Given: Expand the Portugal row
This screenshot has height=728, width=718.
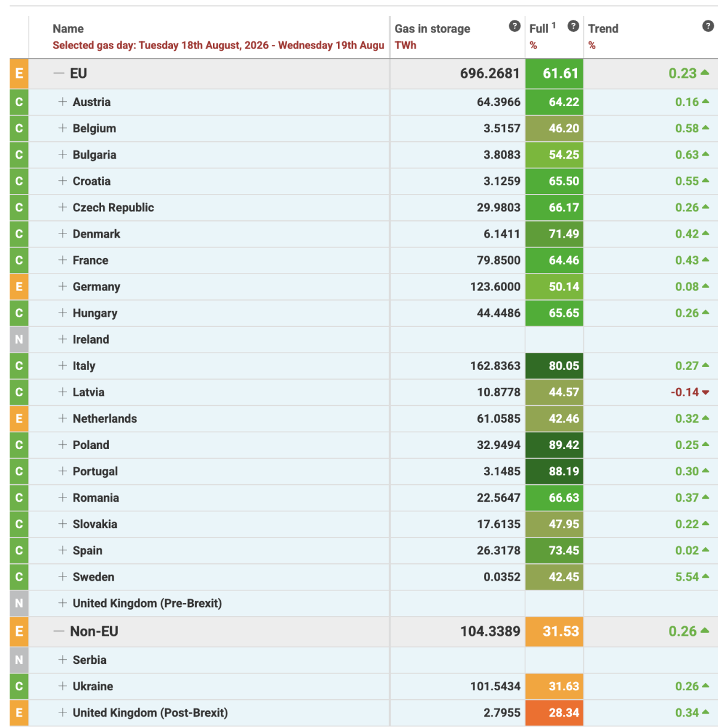Looking at the screenshot, I should click(63, 471).
